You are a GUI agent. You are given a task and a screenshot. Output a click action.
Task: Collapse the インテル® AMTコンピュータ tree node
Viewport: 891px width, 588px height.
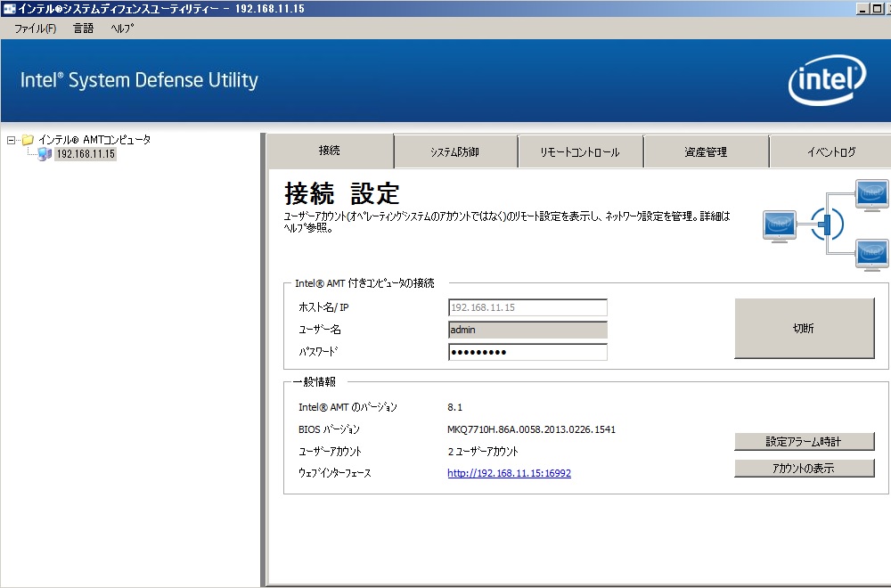click(11, 140)
